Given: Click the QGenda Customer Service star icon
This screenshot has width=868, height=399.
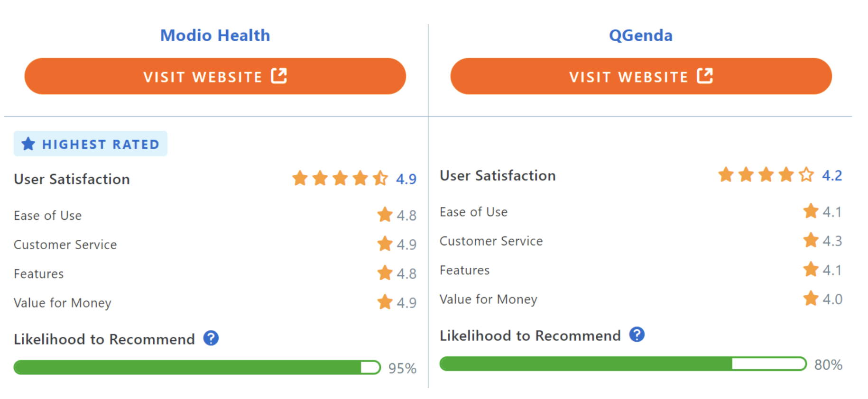Looking at the screenshot, I should click(811, 240).
